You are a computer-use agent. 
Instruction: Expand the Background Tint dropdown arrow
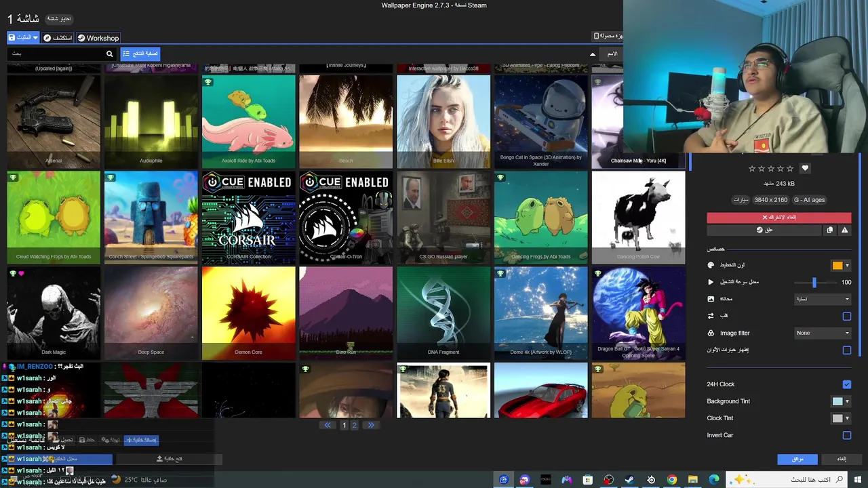pyautogui.click(x=847, y=401)
